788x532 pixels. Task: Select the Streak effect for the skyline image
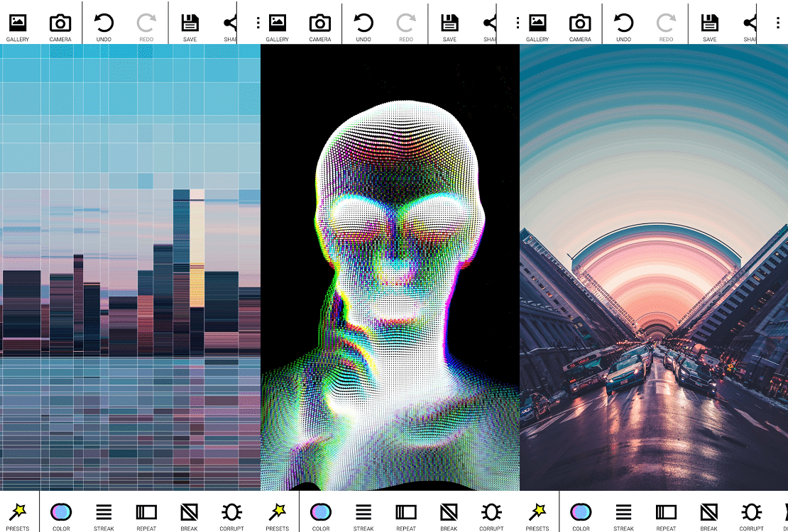pyautogui.click(x=104, y=516)
